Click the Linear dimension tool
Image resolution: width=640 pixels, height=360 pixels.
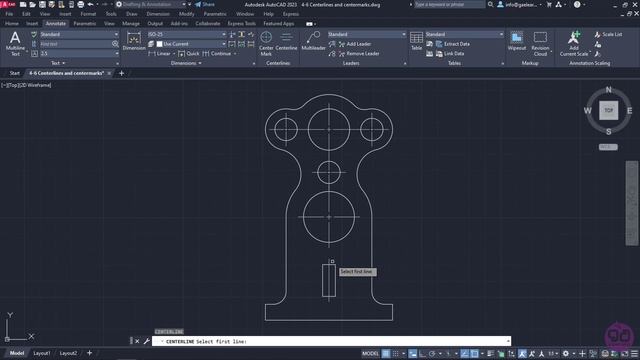160,53
